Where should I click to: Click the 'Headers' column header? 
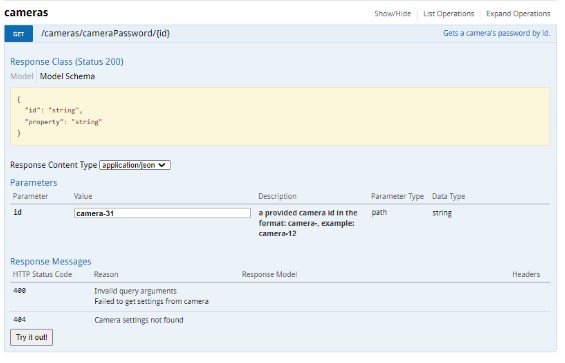pyautogui.click(x=526, y=274)
